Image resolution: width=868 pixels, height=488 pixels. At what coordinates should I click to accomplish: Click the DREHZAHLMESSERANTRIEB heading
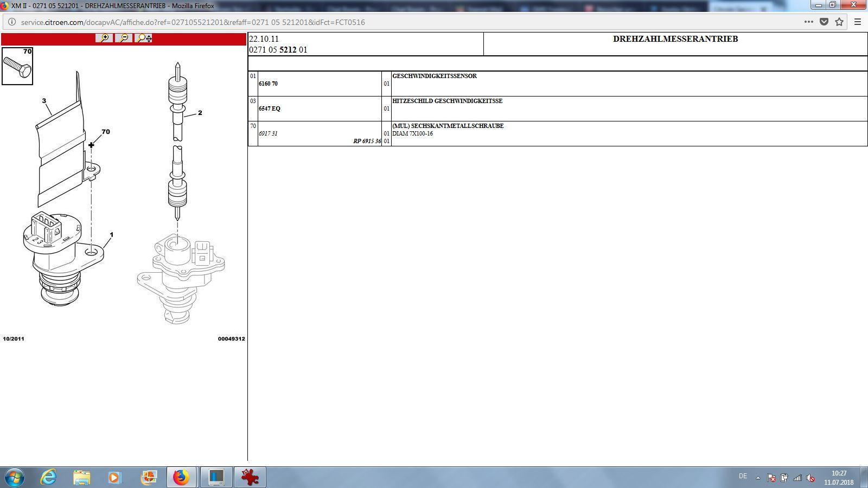675,39
